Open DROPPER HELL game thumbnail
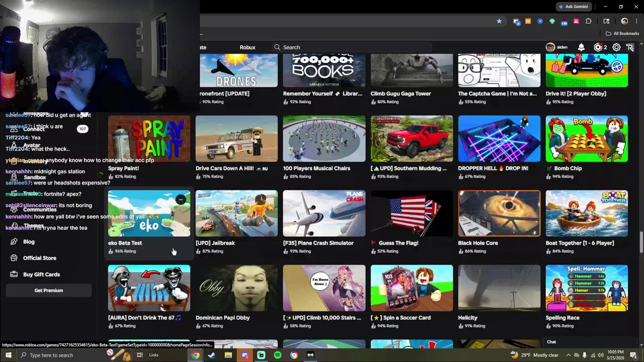 click(499, 139)
